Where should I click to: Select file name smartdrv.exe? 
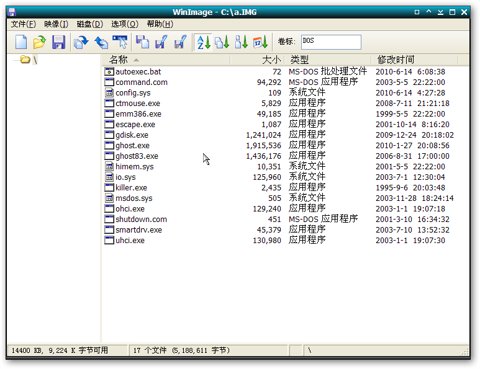tap(139, 230)
